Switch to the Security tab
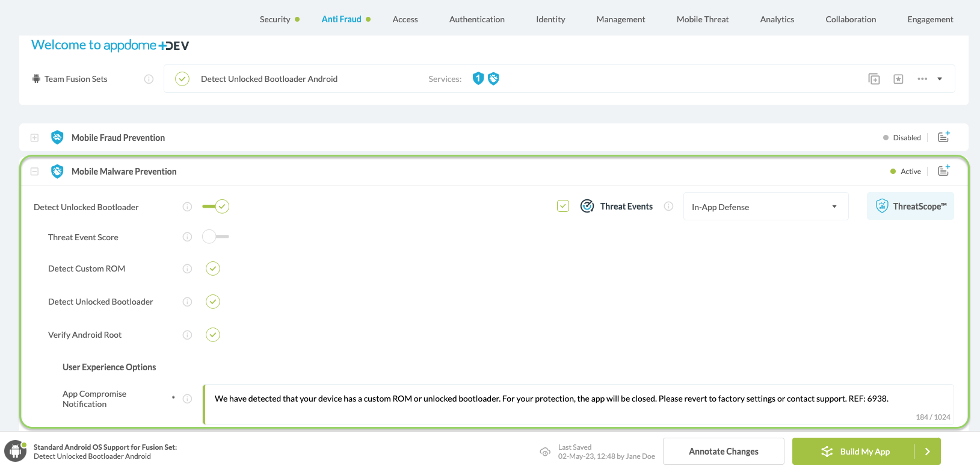The width and height of the screenshot is (980, 469). pos(275,19)
